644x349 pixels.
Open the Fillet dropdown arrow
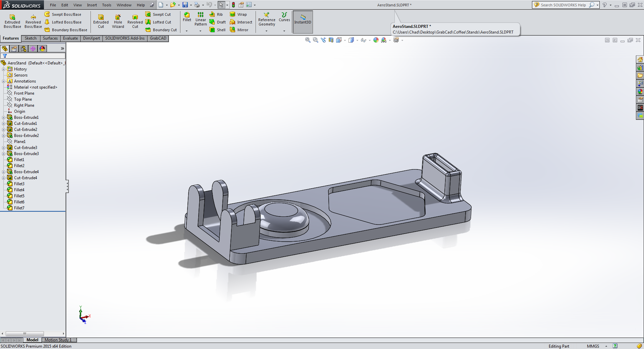tap(187, 31)
